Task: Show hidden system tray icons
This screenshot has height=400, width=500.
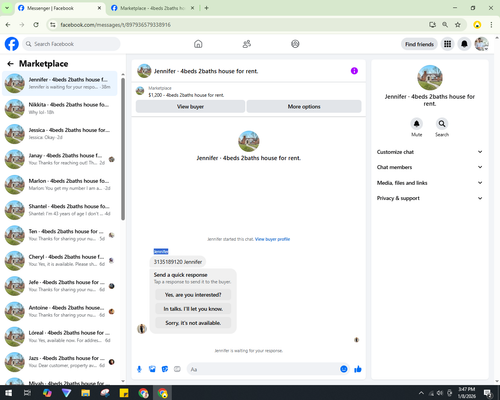Action: tap(421, 393)
